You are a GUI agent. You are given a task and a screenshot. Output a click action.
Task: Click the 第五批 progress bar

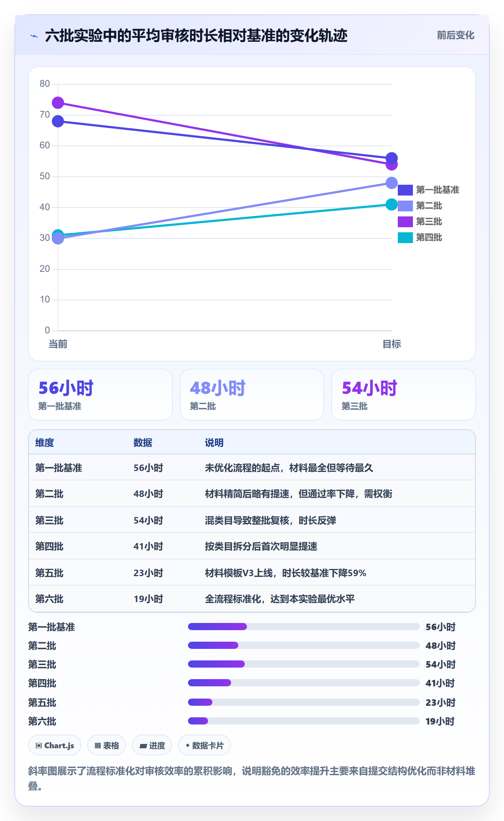pyautogui.click(x=303, y=702)
